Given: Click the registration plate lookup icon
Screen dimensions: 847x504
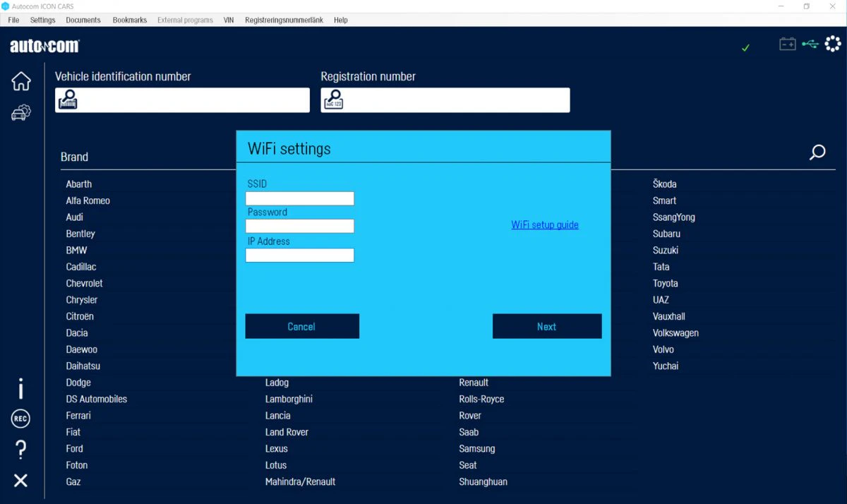Looking at the screenshot, I should pyautogui.click(x=333, y=100).
